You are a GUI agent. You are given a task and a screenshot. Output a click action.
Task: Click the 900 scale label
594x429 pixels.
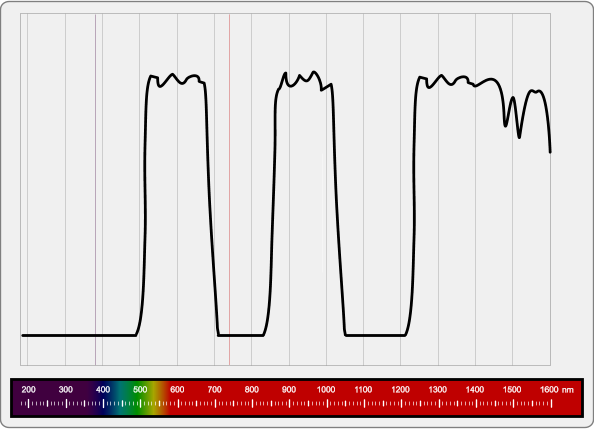[x=289, y=390]
